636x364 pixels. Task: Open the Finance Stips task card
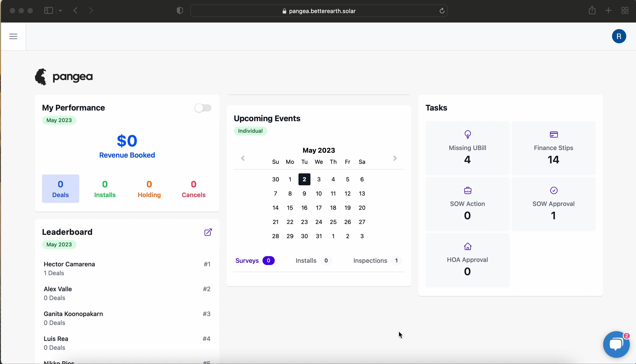coord(553,148)
